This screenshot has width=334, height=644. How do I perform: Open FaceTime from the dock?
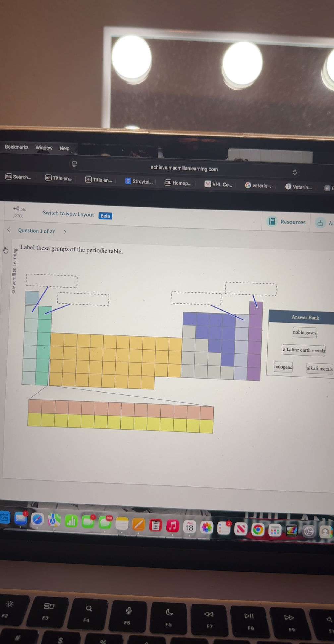[x=88, y=522]
